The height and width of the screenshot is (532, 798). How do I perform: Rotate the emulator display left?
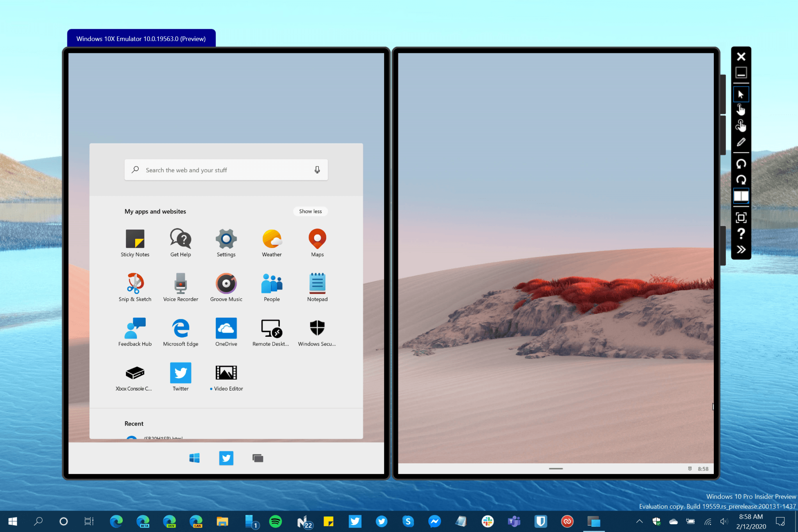(741, 164)
